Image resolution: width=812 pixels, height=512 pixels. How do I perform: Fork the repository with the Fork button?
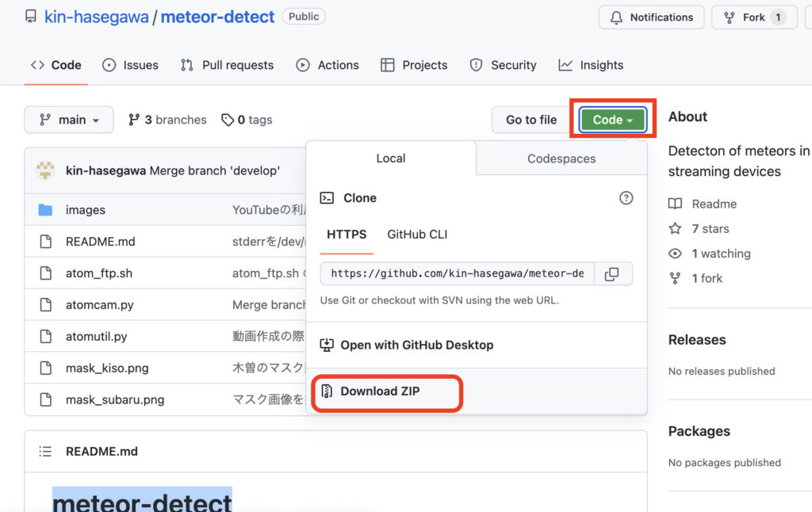click(x=754, y=17)
